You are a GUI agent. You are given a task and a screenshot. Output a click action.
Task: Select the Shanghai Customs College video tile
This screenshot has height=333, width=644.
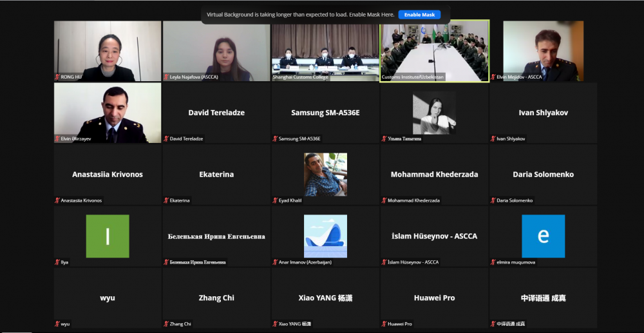325,52
